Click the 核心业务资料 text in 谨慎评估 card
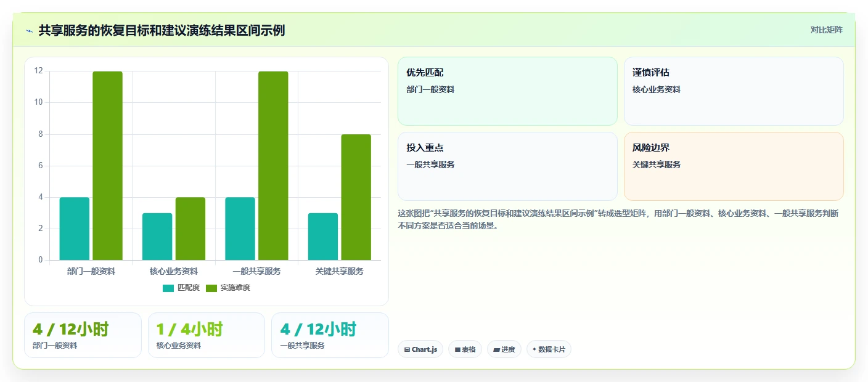This screenshot has height=382, width=868. tap(657, 89)
